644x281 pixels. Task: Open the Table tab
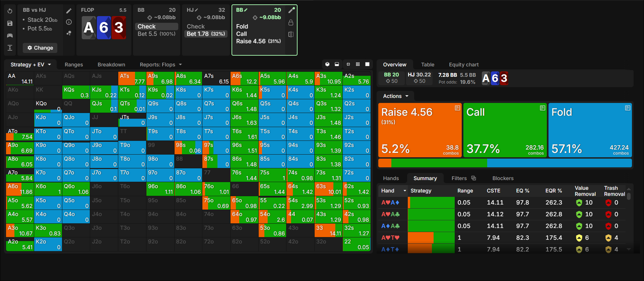[428, 64]
